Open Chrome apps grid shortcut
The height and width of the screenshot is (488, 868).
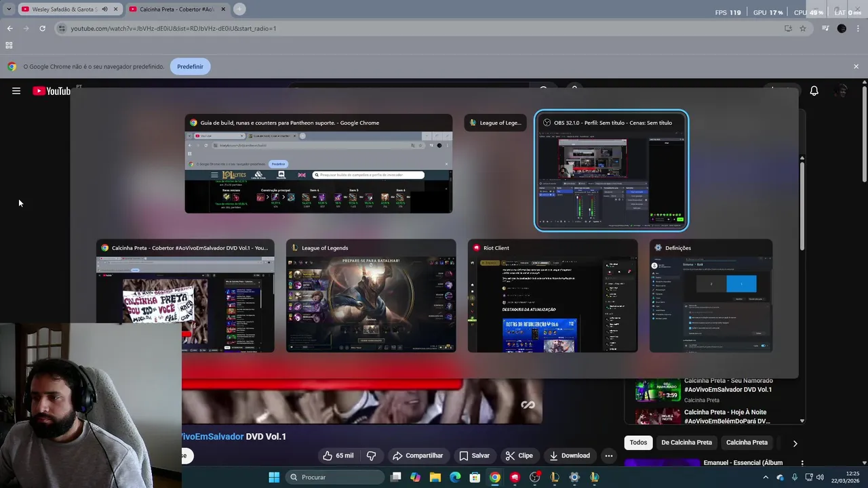[x=9, y=45]
